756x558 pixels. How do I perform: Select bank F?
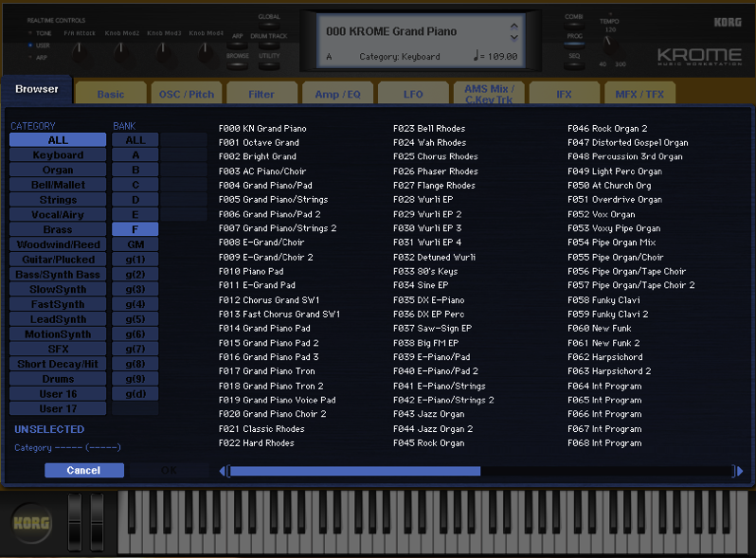(135, 229)
